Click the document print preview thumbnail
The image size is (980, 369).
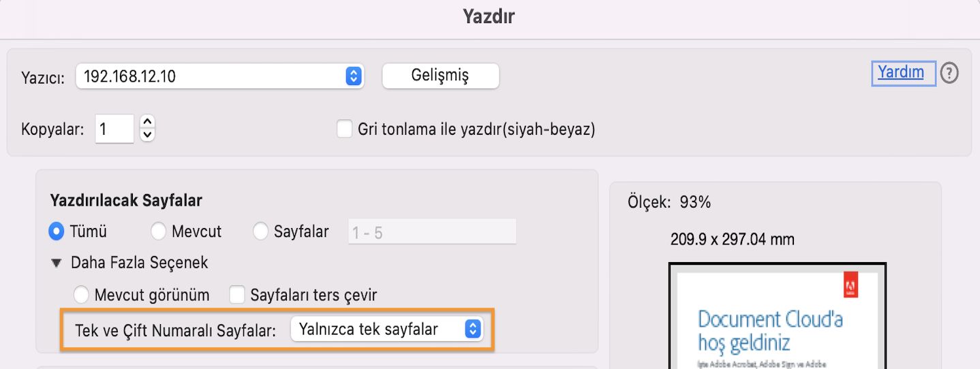pos(777,320)
